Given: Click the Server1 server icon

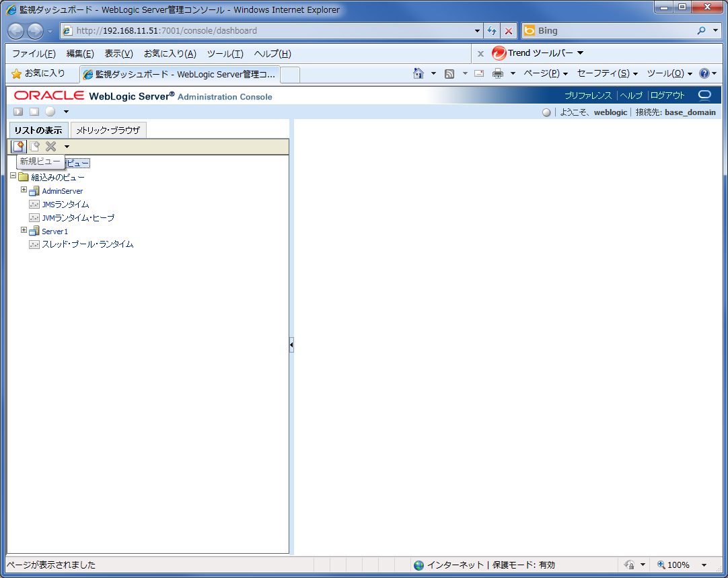Looking at the screenshot, I should click(x=34, y=231).
